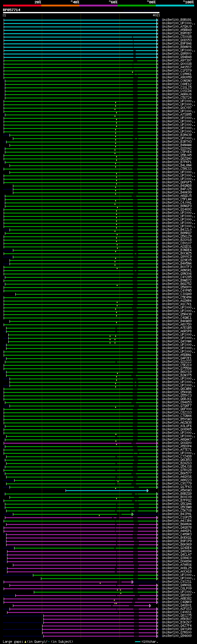Click the purple alignment bar of UniRef100_Q94649
This screenshot has height=644, width=197.
pyautogui.click(x=100, y=636)
